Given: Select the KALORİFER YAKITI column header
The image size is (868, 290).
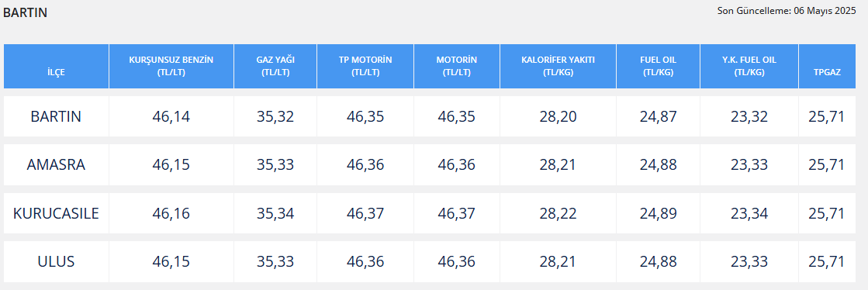Looking at the screenshot, I should [558, 67].
